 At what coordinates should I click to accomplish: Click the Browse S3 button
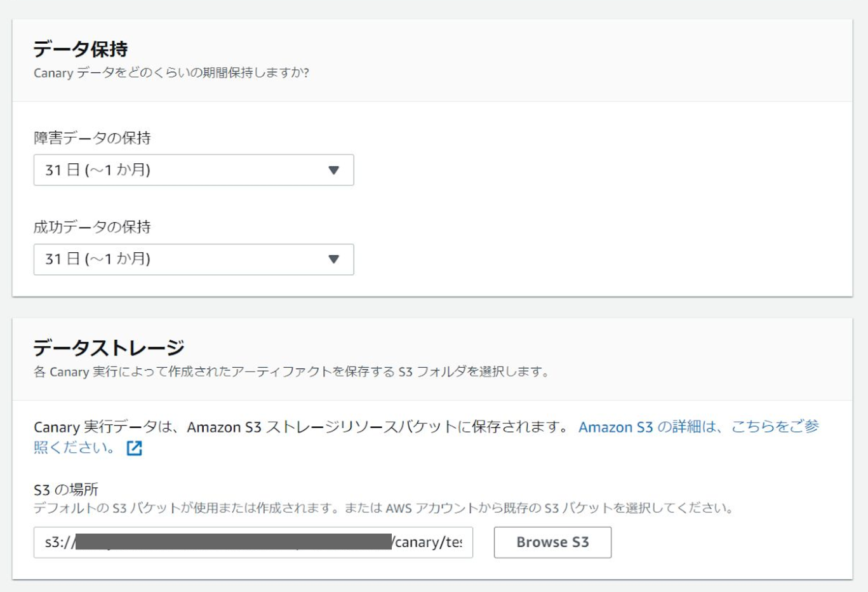tap(552, 542)
